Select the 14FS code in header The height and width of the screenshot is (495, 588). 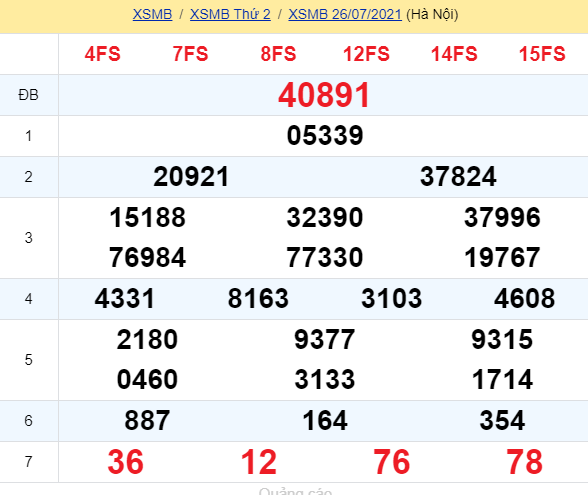coord(454,54)
